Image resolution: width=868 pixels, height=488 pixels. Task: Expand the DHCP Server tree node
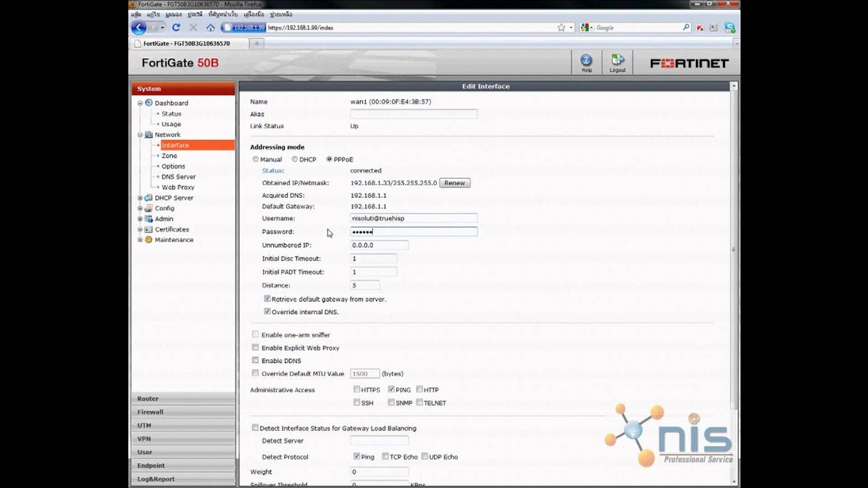140,198
